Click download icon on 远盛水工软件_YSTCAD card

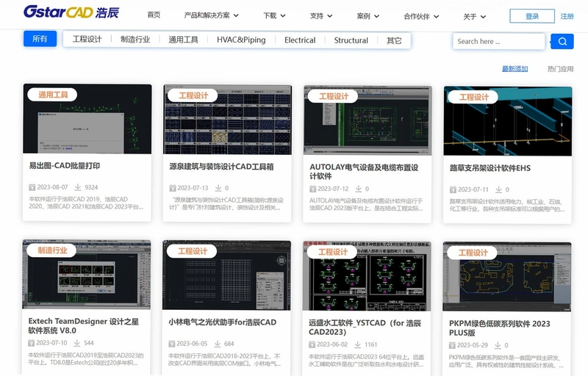[x=357, y=344]
